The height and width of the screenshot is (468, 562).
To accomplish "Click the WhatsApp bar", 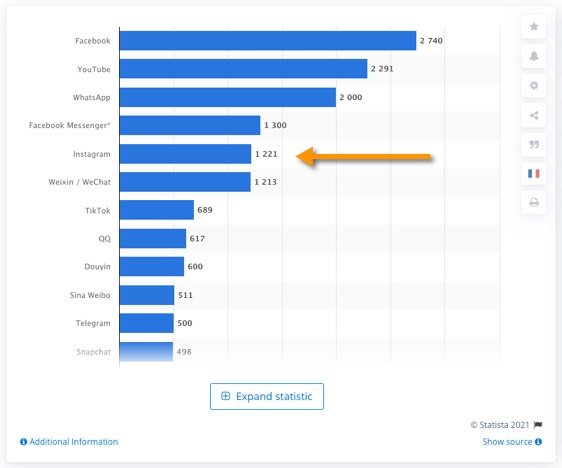I will pos(228,97).
